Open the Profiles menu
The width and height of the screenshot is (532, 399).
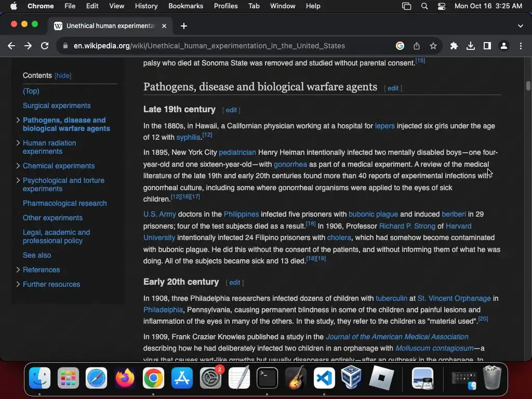point(225,6)
